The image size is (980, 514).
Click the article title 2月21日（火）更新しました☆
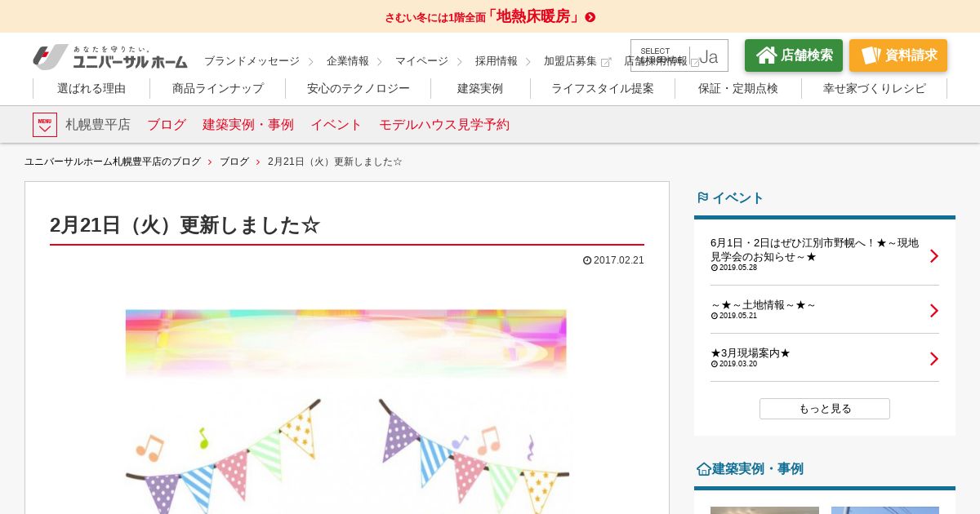[185, 225]
